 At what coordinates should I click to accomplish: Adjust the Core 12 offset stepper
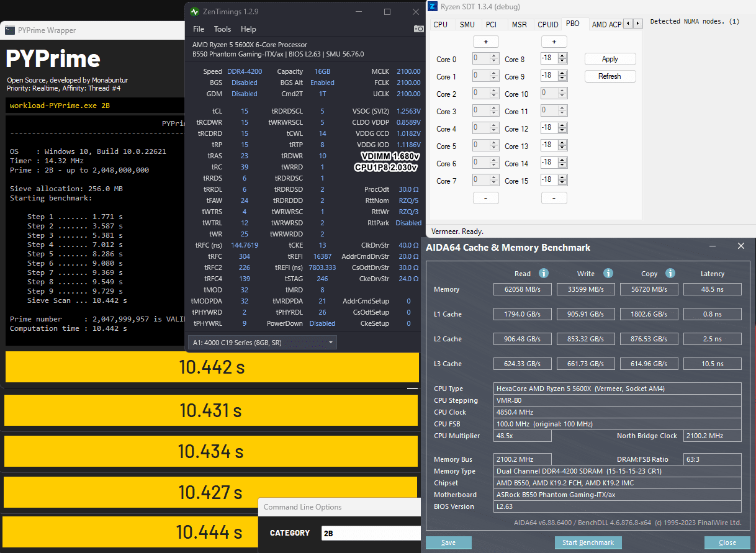[x=562, y=128]
